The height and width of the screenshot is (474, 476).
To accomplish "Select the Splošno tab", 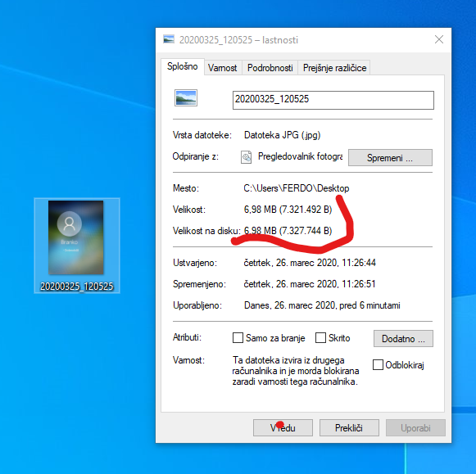I will pyautogui.click(x=183, y=66).
